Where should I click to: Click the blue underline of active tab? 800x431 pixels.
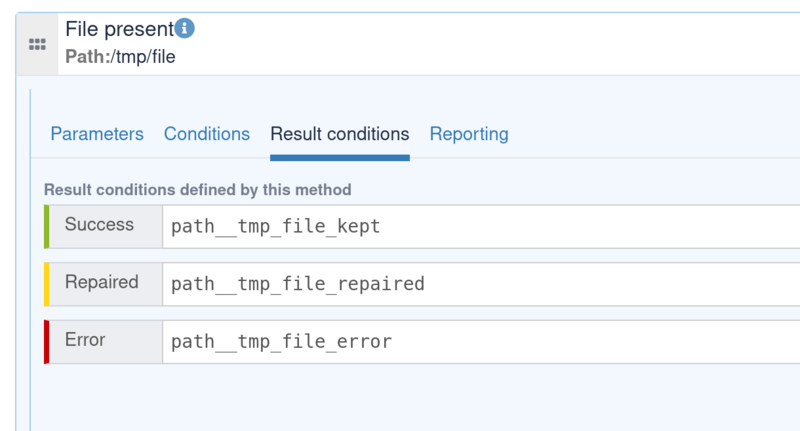point(340,158)
